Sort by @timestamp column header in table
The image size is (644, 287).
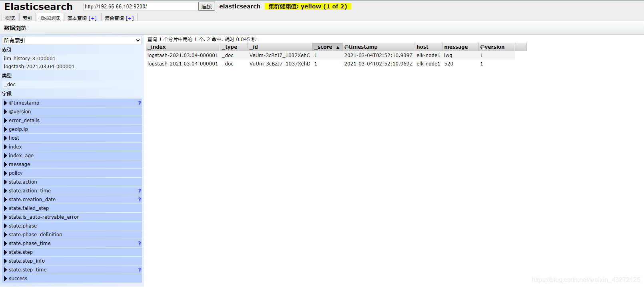379,47
